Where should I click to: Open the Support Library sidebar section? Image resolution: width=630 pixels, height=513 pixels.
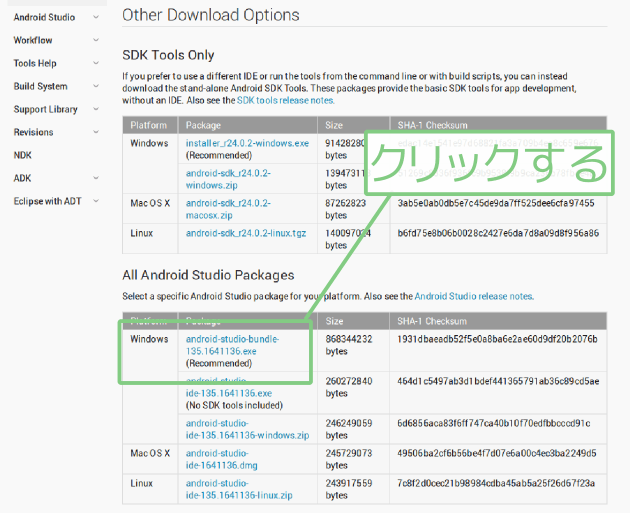coord(45,109)
